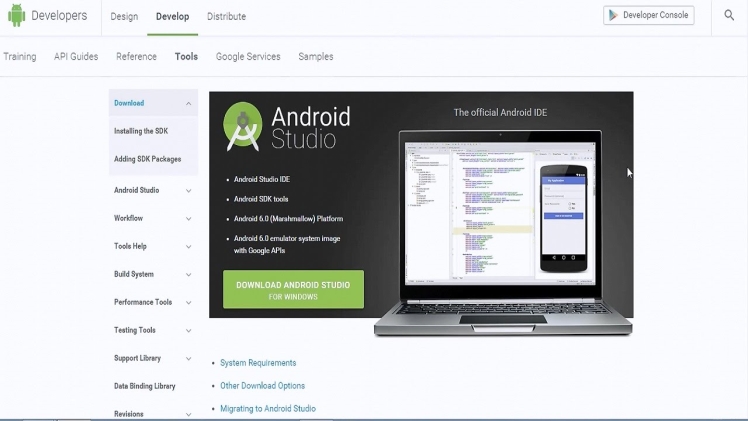Click the Android robot logo
Image resolution: width=748 pixels, height=421 pixels.
tap(16, 16)
